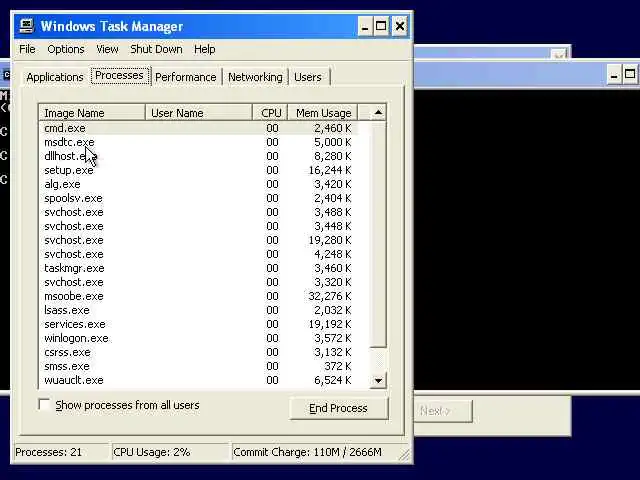Image resolution: width=640 pixels, height=480 pixels.
Task: Maximize the Task Manager window
Action: tap(381, 27)
